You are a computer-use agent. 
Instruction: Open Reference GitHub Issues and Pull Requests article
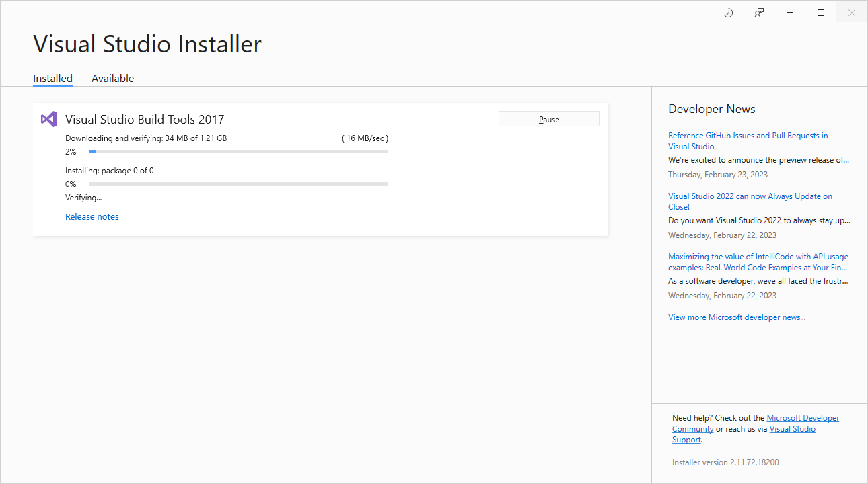tap(748, 141)
